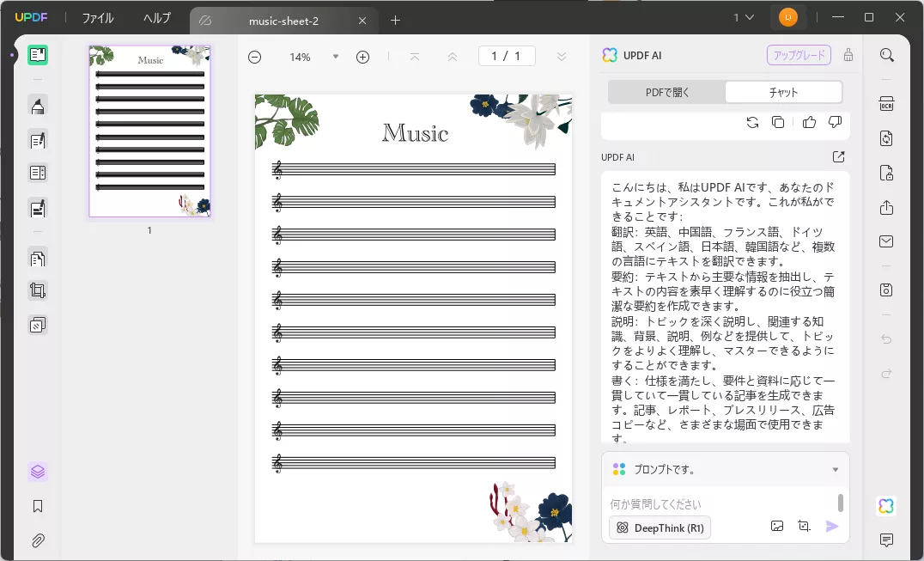Go to previous page arrow

click(453, 58)
